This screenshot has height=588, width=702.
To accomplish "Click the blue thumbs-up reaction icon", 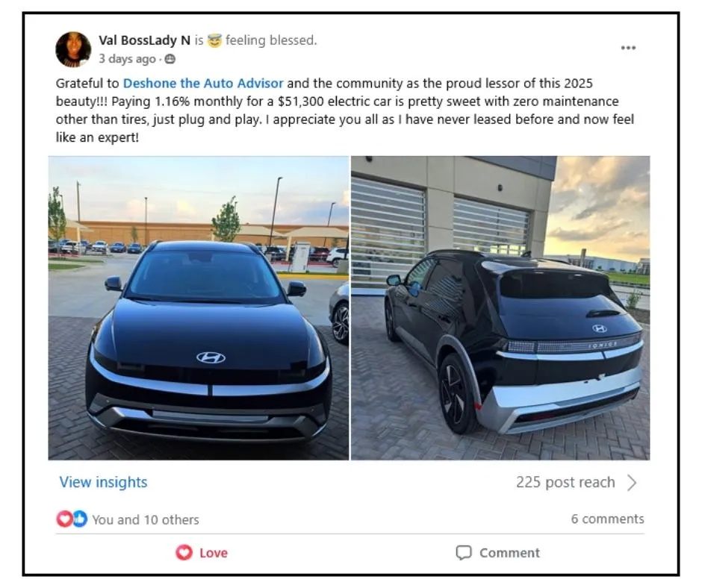I will (80, 519).
